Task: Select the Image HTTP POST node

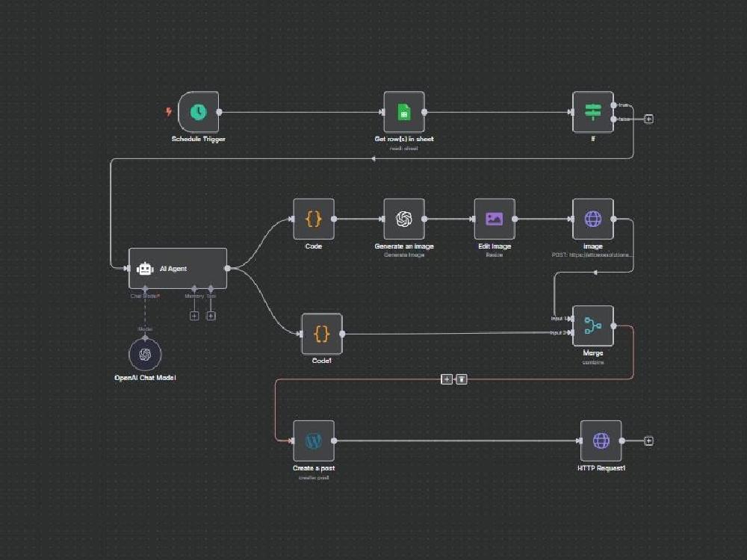Action: [592, 219]
